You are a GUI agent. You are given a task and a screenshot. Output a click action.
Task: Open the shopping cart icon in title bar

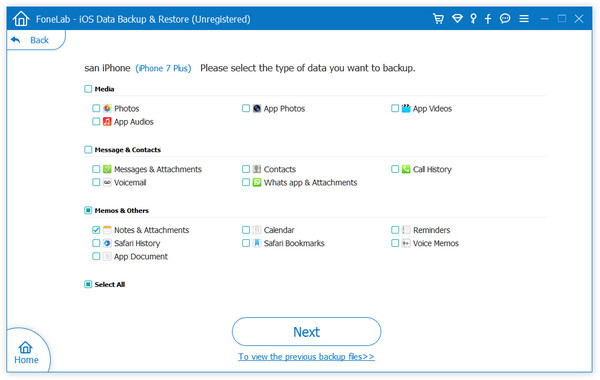click(x=438, y=19)
